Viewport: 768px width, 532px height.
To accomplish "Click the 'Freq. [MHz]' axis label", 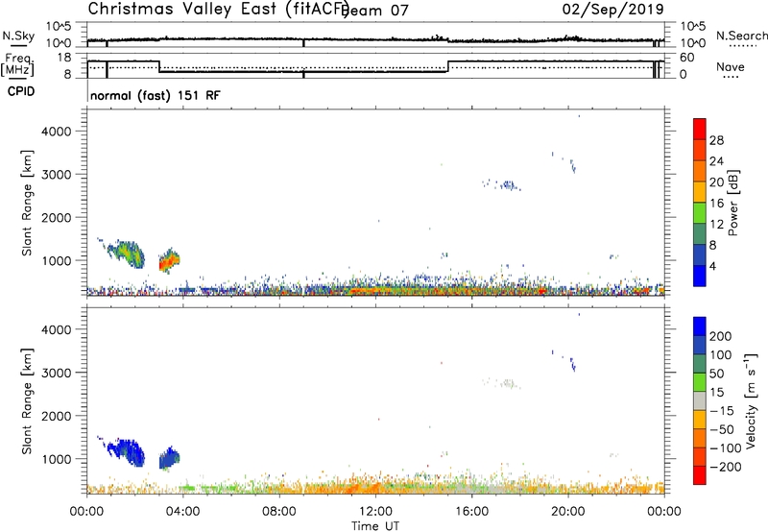I will tap(17, 64).
